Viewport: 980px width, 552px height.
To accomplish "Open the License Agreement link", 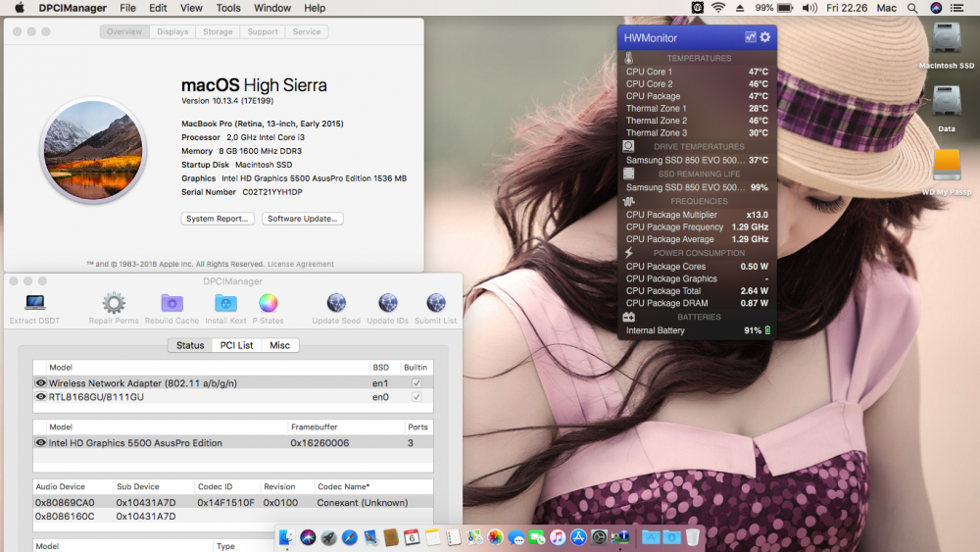I will coord(301,264).
